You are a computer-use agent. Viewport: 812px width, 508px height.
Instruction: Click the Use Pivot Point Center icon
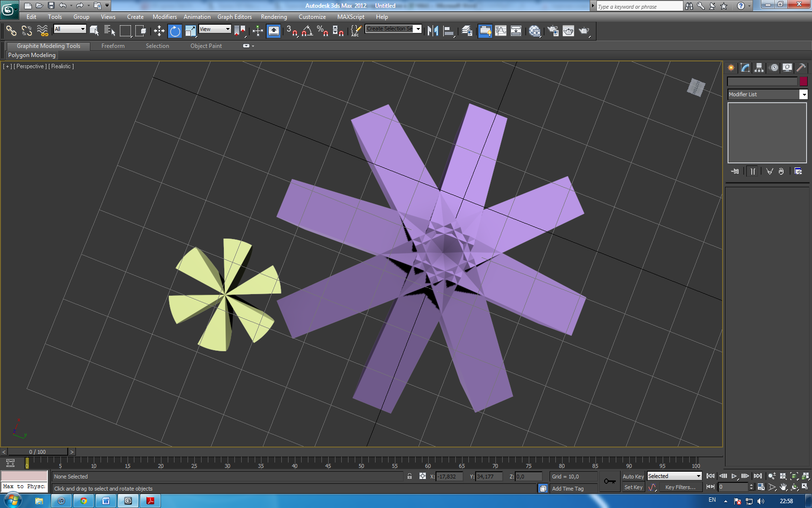pos(240,31)
